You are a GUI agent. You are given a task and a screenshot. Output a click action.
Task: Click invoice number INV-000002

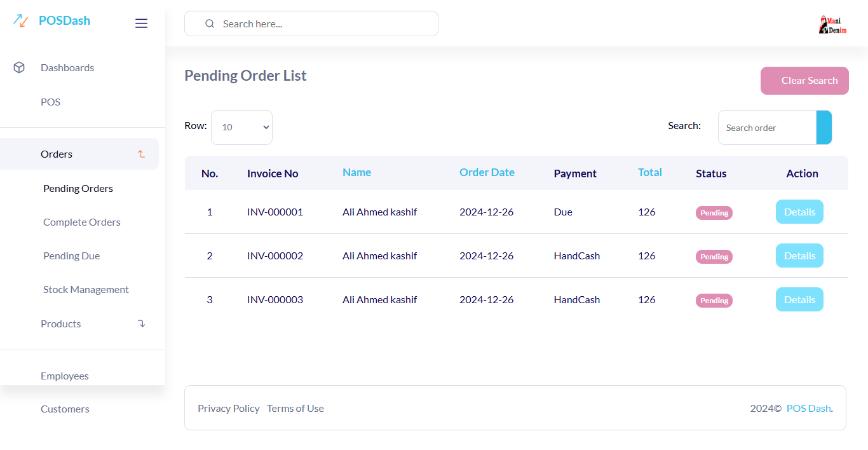point(275,256)
